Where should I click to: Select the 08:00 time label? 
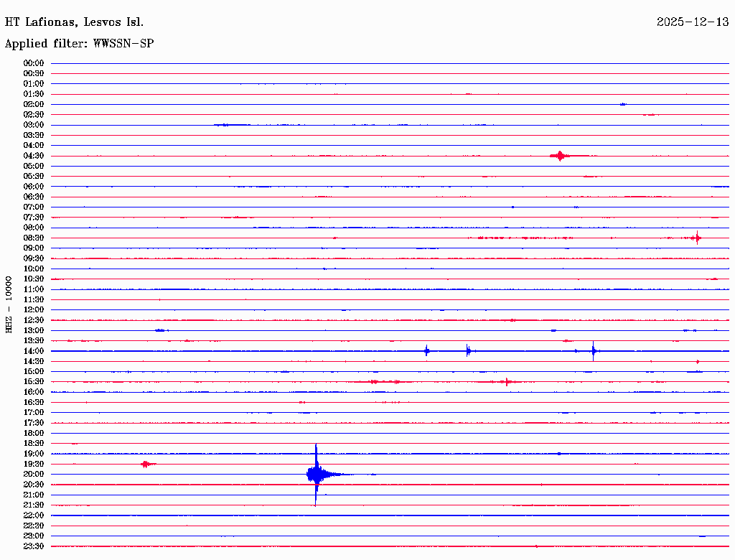tap(34, 228)
